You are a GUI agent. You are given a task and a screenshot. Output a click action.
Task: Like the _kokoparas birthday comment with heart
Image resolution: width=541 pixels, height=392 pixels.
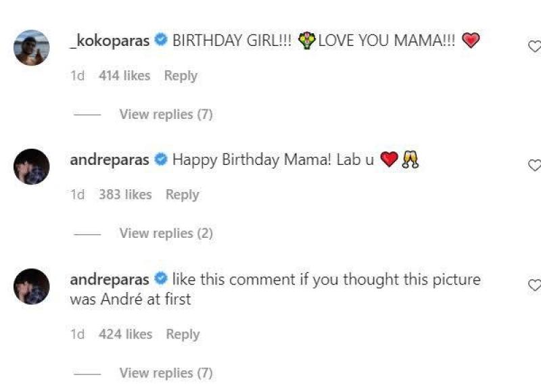[534, 47]
